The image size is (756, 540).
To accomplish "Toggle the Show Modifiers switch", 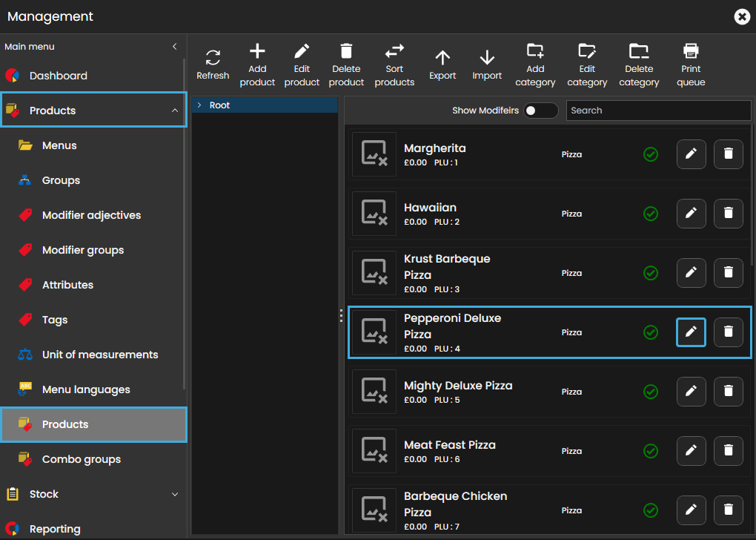I will (x=540, y=111).
